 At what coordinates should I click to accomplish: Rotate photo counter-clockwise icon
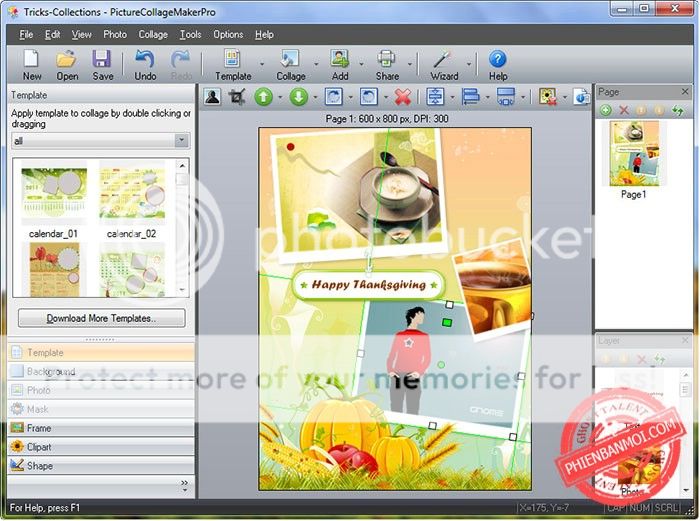coord(369,96)
